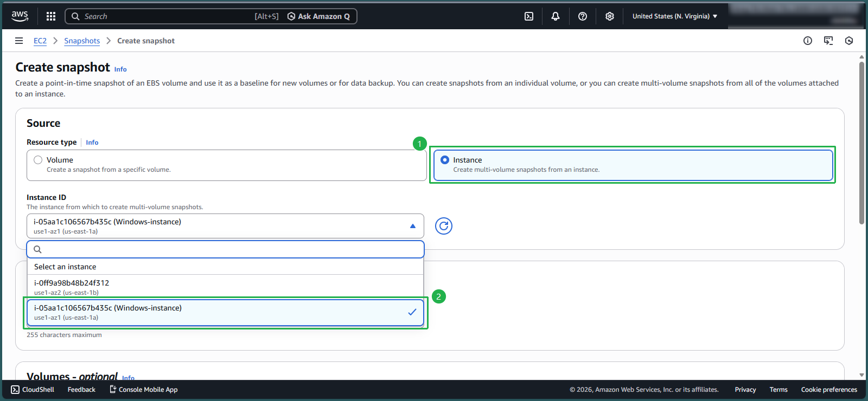Open the notifications bell

[556, 16]
